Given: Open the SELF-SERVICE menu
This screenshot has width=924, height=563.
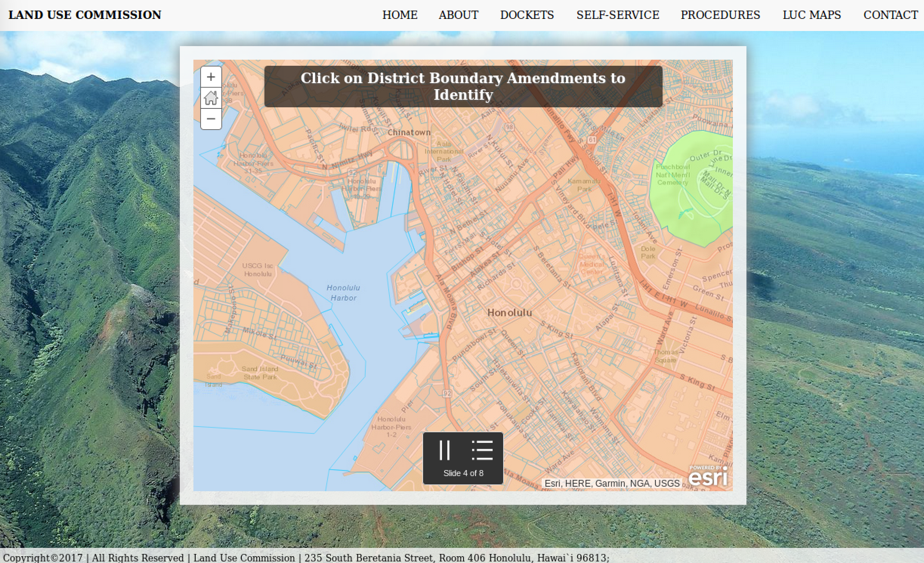Looking at the screenshot, I should [x=617, y=15].
